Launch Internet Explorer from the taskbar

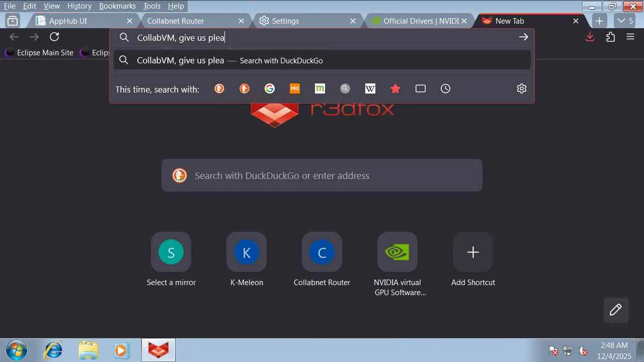click(53, 350)
